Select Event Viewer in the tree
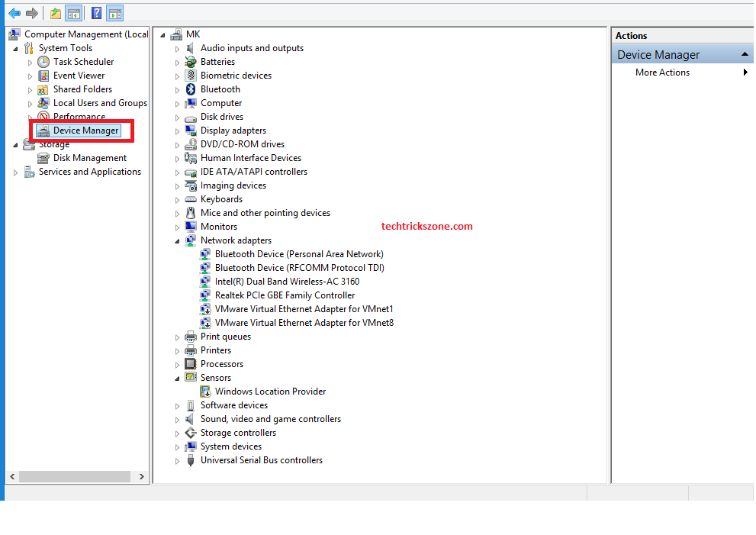 [79, 76]
